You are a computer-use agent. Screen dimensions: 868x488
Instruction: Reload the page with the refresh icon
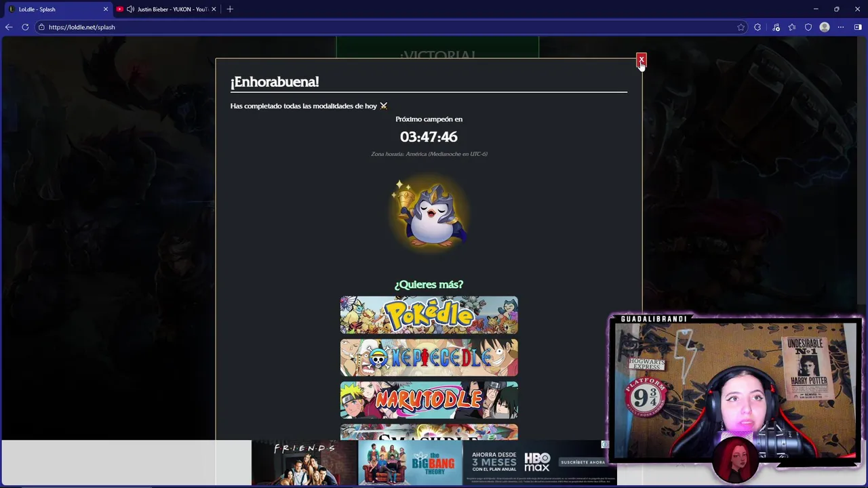pos(25,27)
